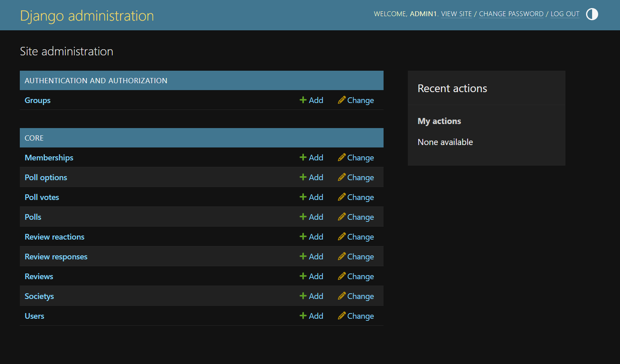
Task: Toggle the light/dark theme switch
Action: 592,14
